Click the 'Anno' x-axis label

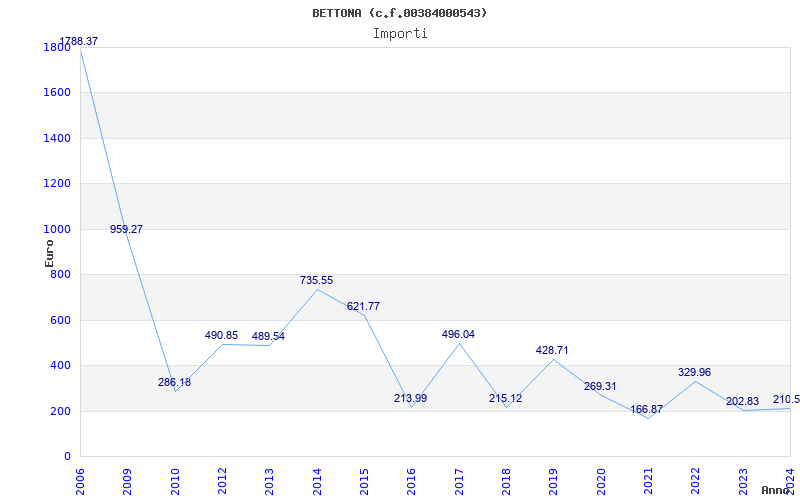(776, 490)
